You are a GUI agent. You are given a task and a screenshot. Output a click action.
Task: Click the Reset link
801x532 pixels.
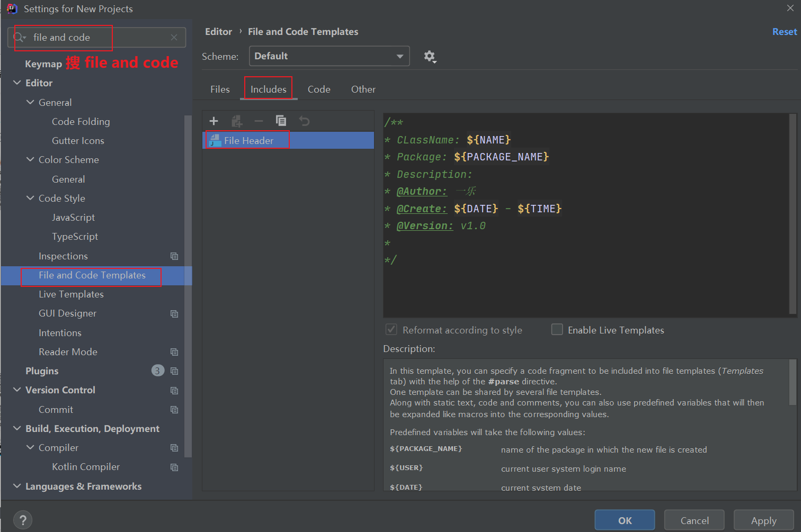pos(784,32)
